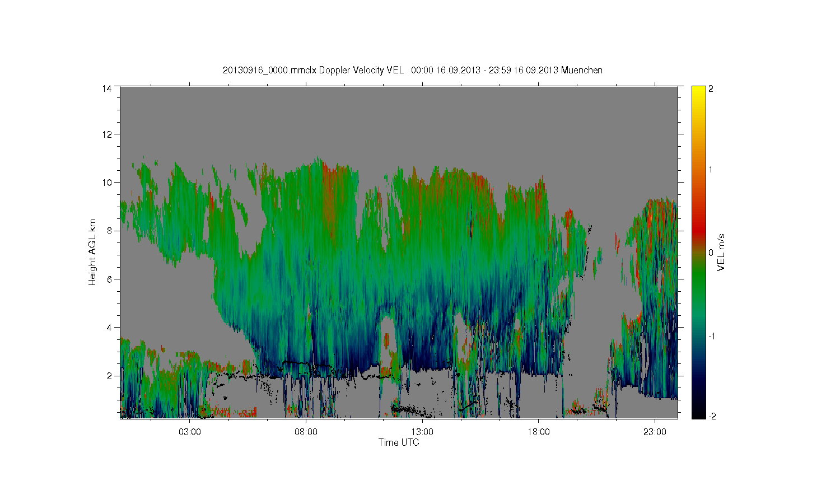Click the 10 km height label

pyautogui.click(x=107, y=182)
